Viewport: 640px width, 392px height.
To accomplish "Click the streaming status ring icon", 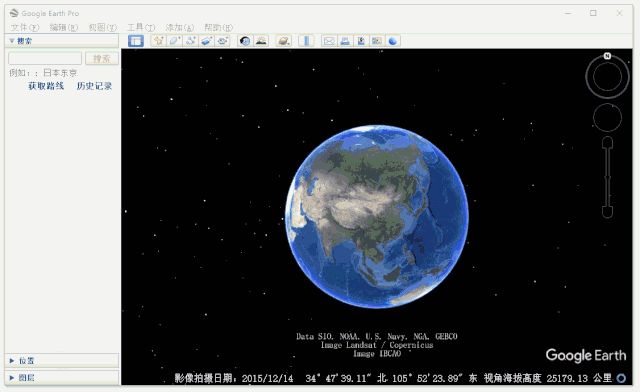I will [621, 378].
